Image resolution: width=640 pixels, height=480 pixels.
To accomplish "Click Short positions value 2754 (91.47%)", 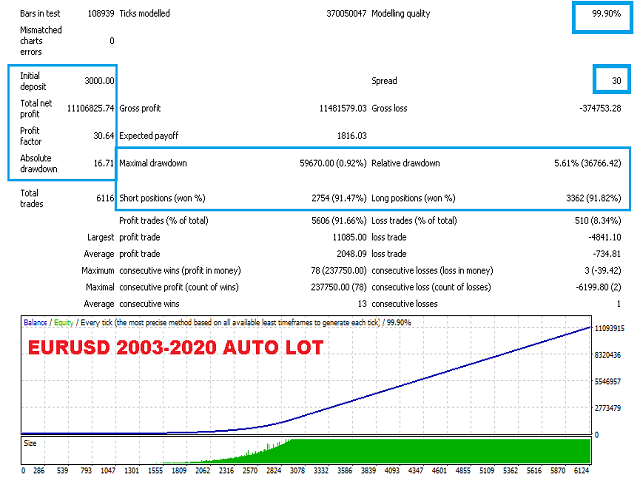I will tap(339, 198).
